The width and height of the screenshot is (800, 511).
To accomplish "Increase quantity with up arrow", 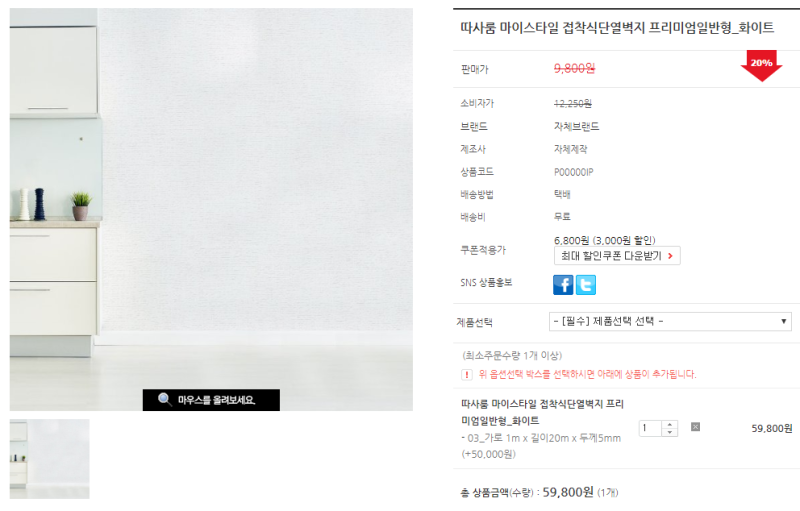I will click(x=669, y=424).
